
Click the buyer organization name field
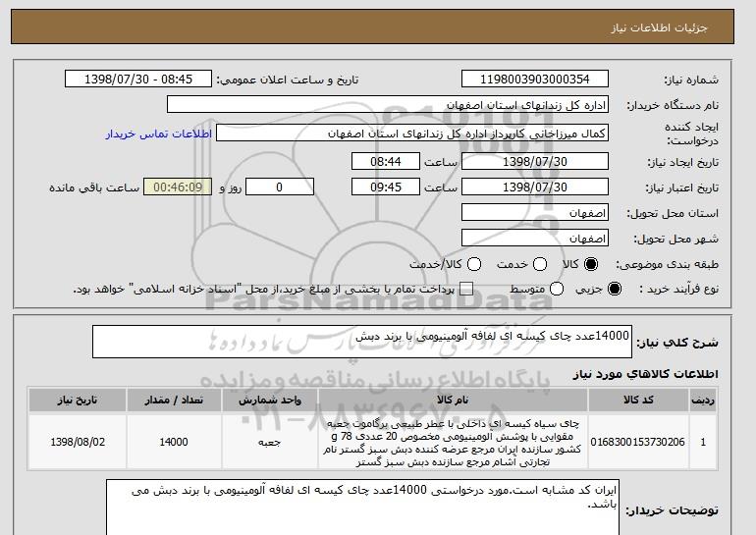(388, 105)
